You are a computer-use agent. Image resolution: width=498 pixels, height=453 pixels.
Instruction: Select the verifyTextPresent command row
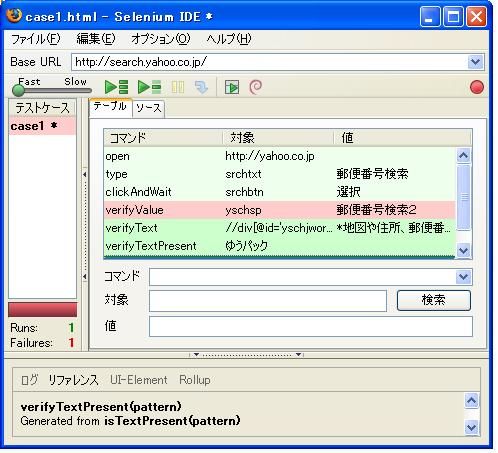(279, 246)
